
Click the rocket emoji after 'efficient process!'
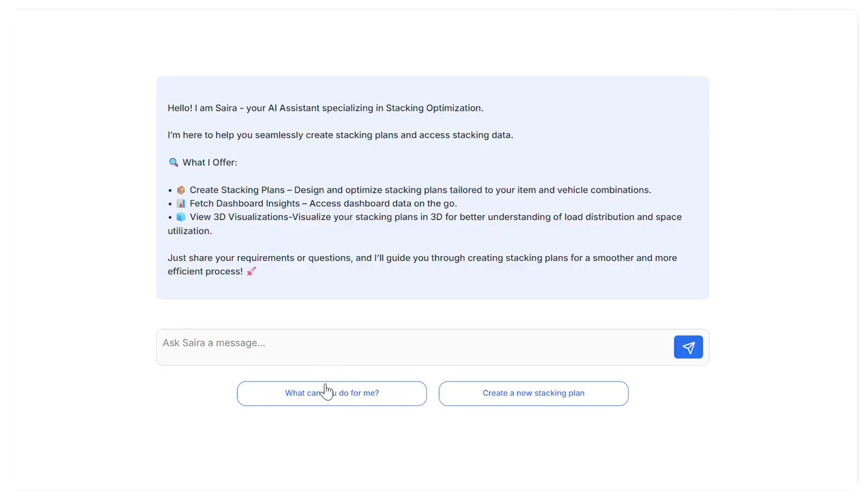(x=251, y=272)
